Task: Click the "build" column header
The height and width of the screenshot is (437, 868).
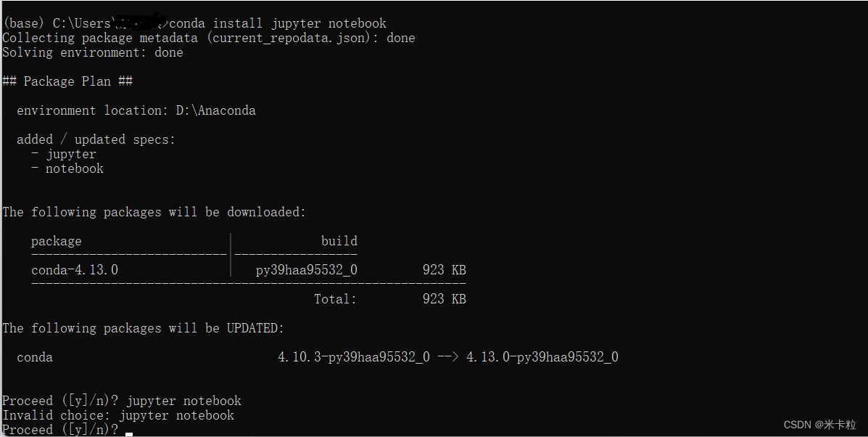Action: 339,241
